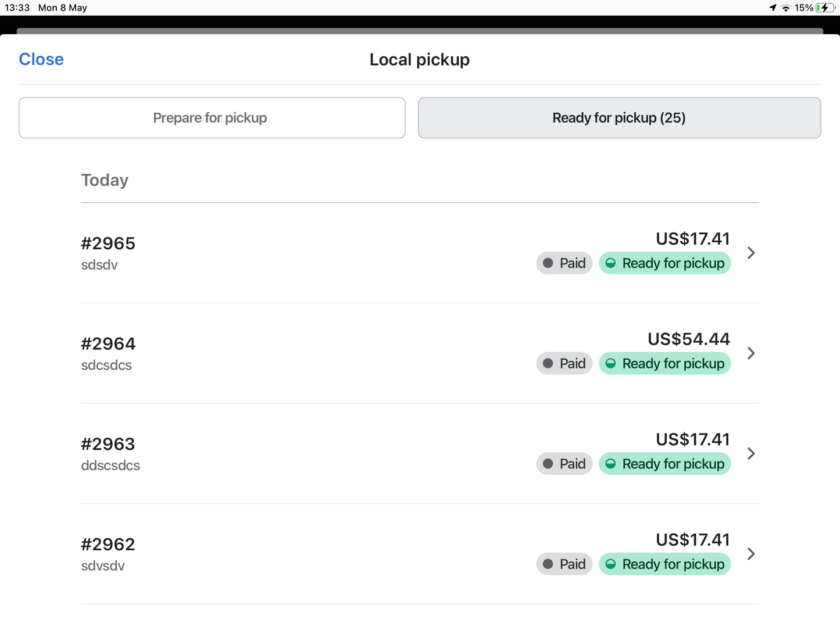The image size is (840, 630).
Task: Tap the chevron on order #2962 row
Action: [x=751, y=554]
